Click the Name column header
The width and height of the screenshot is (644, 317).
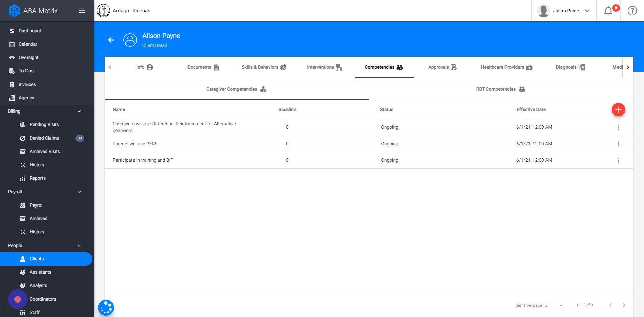[119, 110]
